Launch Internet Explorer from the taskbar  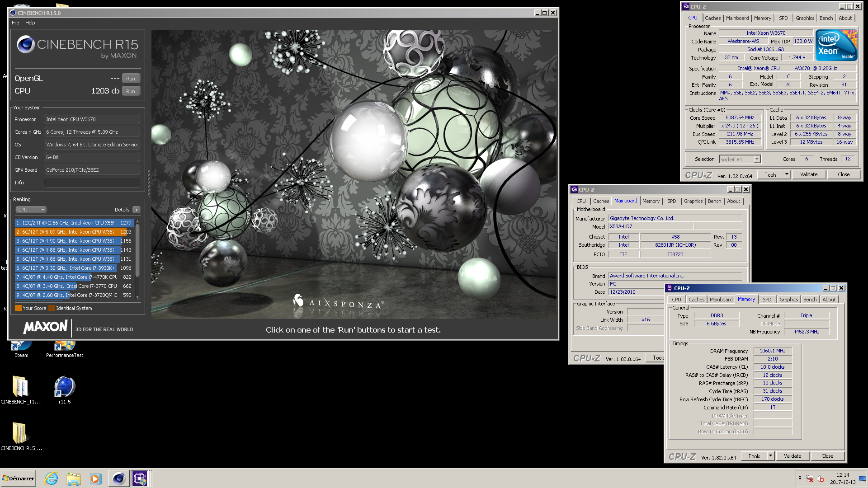52,478
